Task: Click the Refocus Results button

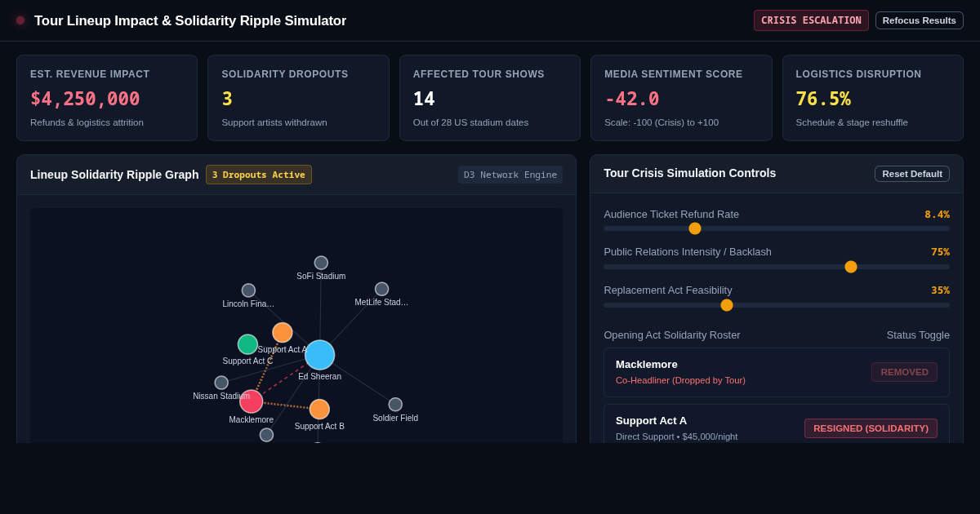Action: pos(920,20)
